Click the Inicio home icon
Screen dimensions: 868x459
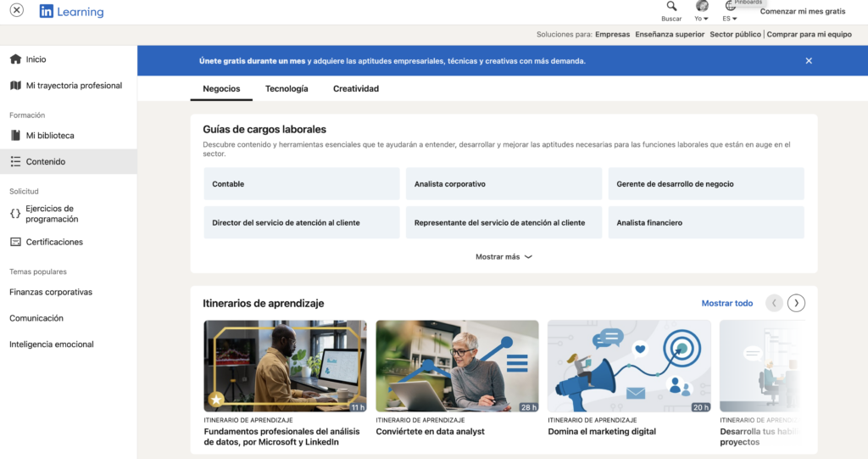15,59
